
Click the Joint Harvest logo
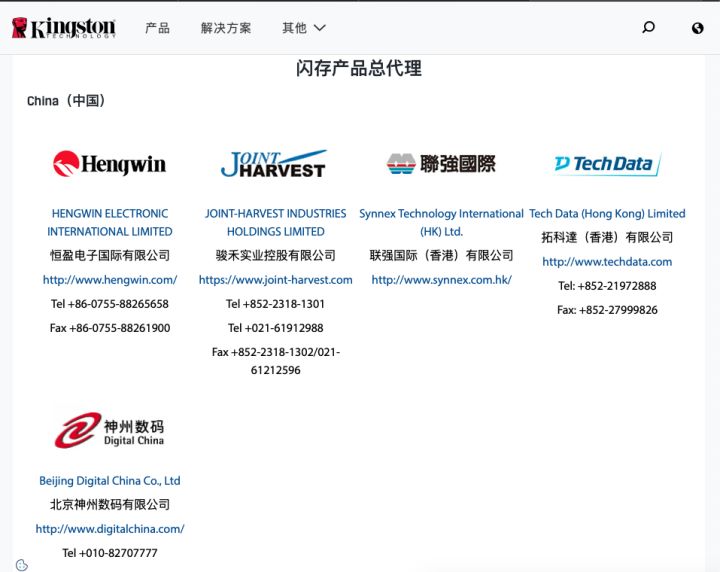tap(273, 164)
